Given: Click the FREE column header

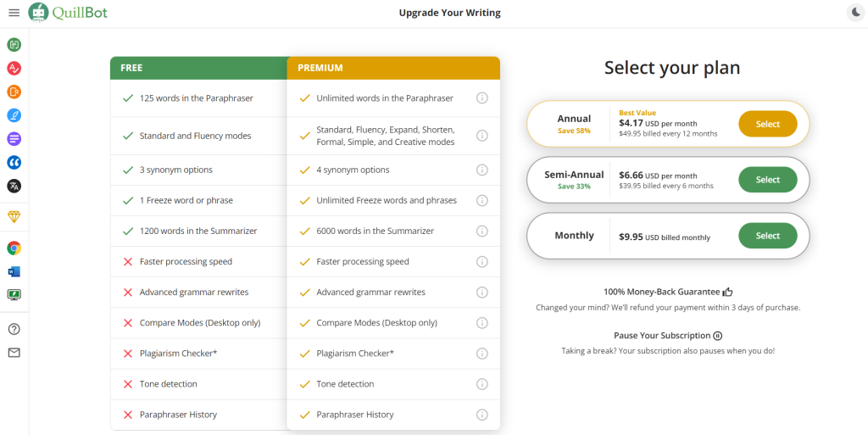Looking at the screenshot, I should tap(198, 68).
